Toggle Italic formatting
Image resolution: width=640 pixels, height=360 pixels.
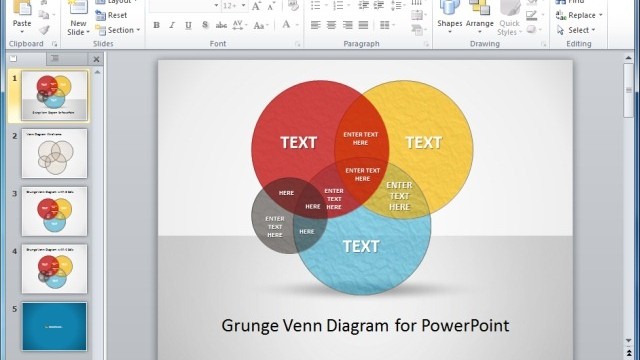click(172, 25)
